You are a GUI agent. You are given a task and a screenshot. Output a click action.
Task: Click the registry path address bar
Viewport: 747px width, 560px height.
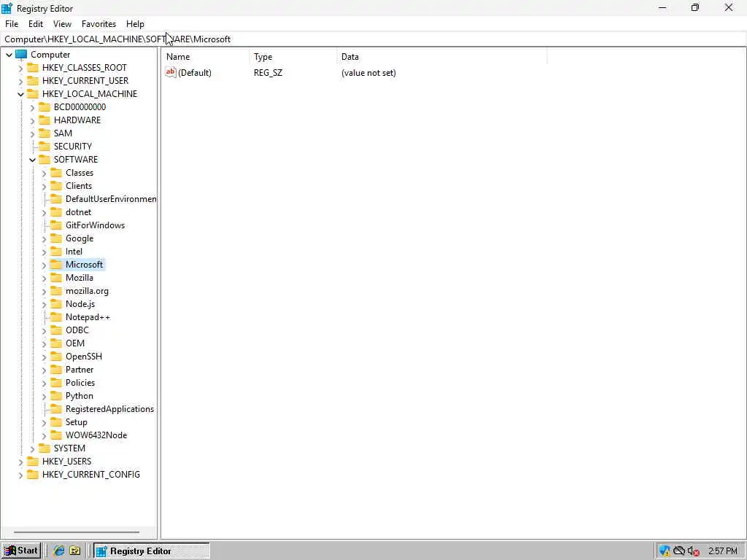373,39
